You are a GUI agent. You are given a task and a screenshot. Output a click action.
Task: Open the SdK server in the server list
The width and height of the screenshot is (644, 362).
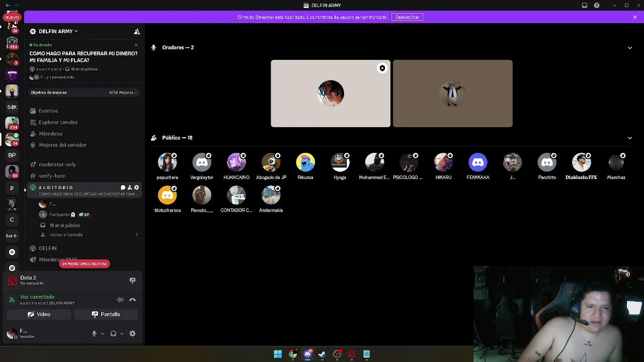[x=12, y=107]
